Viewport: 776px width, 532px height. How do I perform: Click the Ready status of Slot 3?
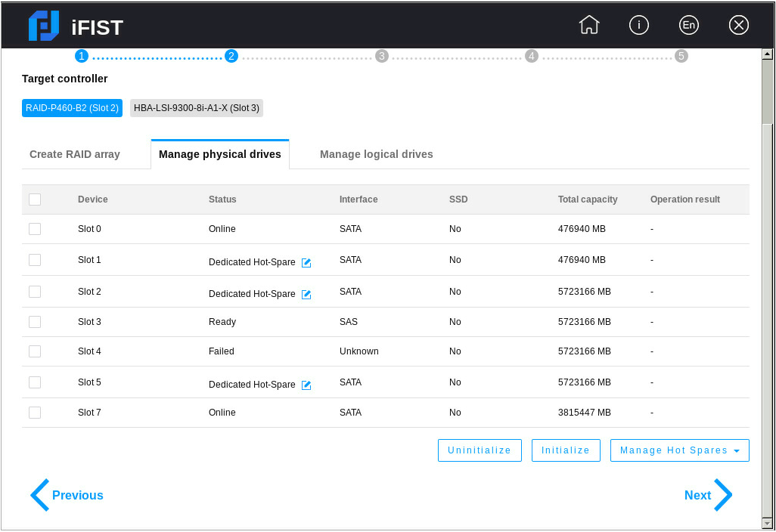[x=222, y=322]
